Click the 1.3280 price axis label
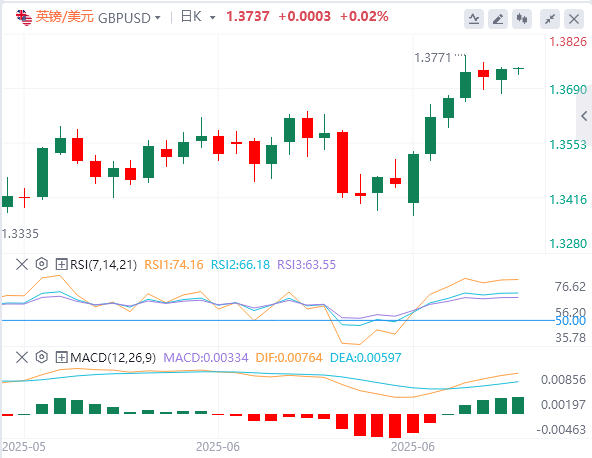The height and width of the screenshot is (458, 592). pyautogui.click(x=568, y=244)
